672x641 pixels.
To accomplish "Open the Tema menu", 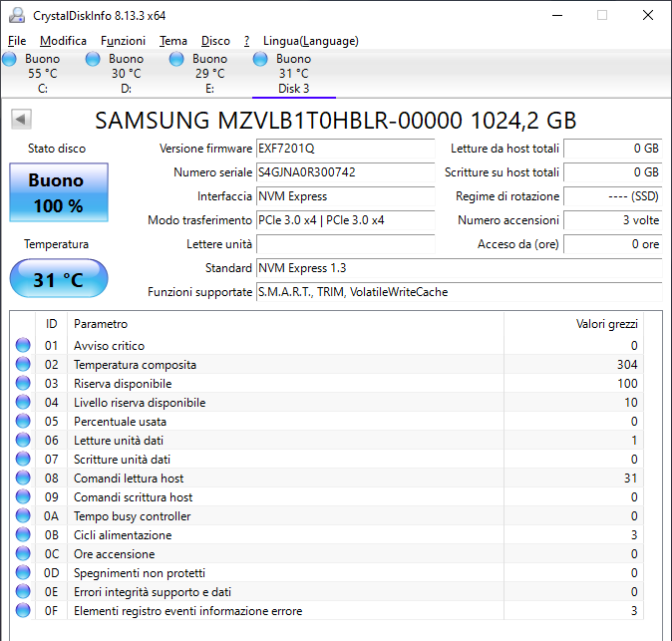I will coord(173,41).
